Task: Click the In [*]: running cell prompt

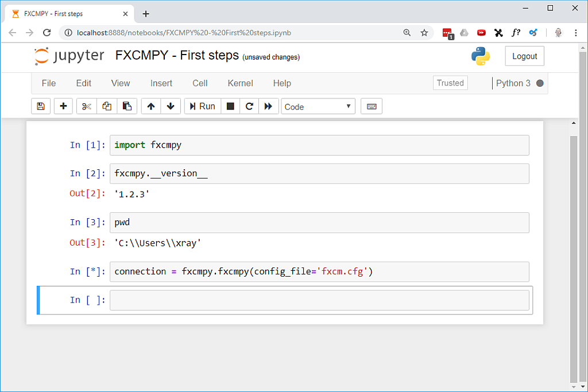Action: 88,271
